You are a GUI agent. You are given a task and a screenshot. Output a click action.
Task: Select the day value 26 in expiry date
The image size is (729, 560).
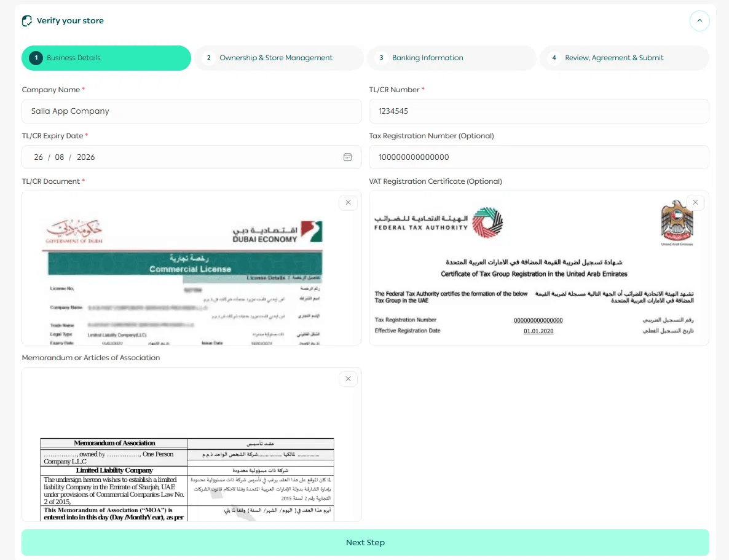point(38,157)
